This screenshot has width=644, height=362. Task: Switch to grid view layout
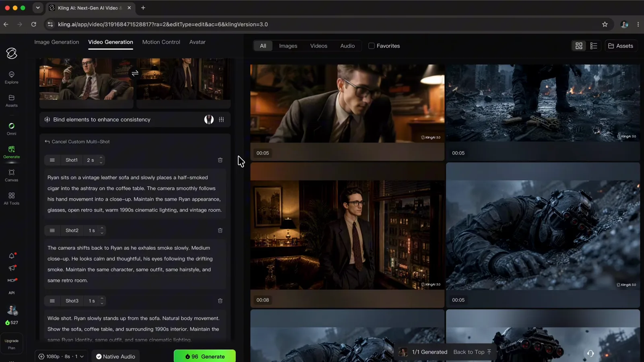pos(579,46)
